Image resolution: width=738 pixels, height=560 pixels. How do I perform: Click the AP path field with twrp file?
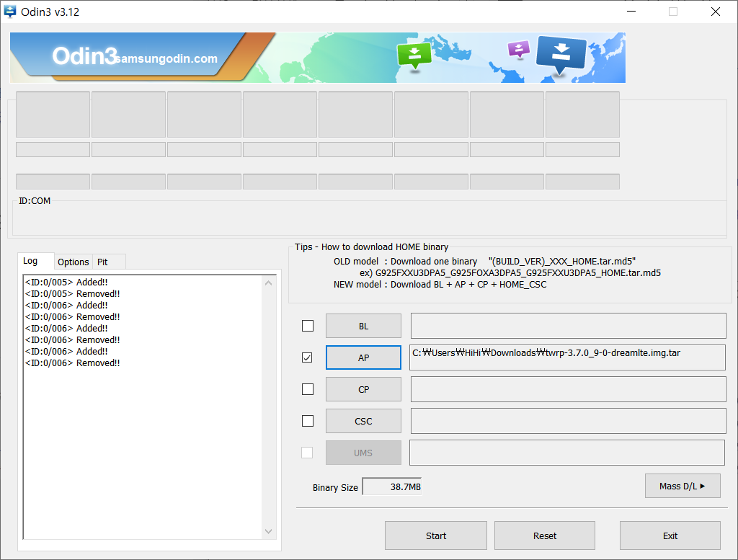(567, 357)
